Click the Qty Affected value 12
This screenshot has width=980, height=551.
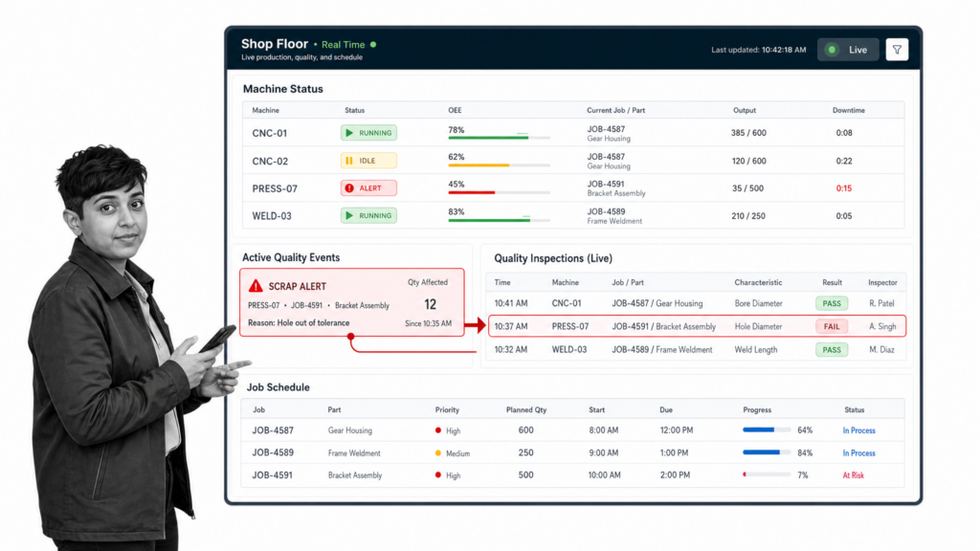pyautogui.click(x=430, y=304)
